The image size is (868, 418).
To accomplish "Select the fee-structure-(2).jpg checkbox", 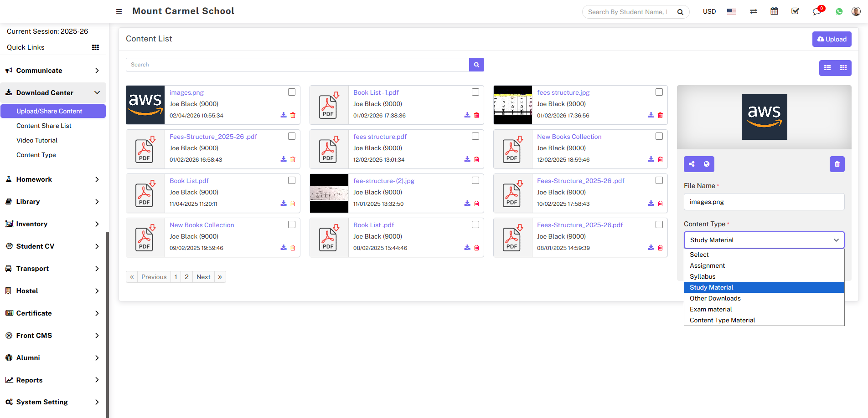I will 475,181.
